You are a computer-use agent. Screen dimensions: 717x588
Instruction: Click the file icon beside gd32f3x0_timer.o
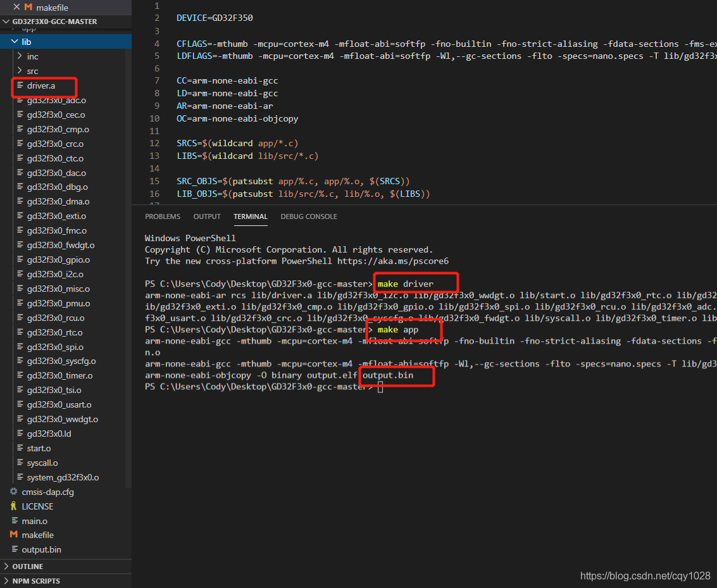pyautogui.click(x=20, y=375)
